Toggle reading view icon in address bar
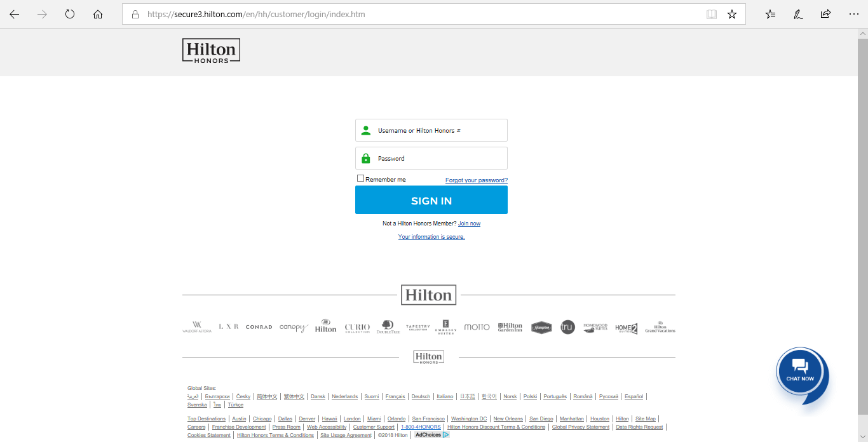The width and height of the screenshot is (868, 442). (712, 14)
